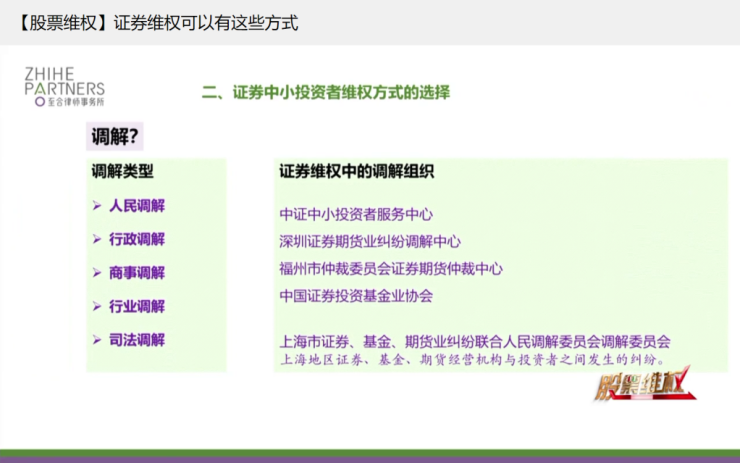
Task: Click the arrow bullet beside 司法调解
Action: 97,340
